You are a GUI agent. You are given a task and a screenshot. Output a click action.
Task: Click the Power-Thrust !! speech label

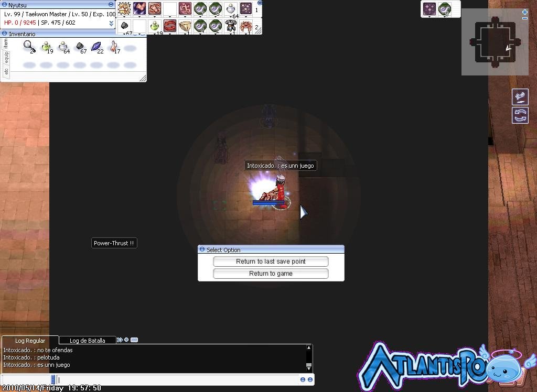point(114,243)
